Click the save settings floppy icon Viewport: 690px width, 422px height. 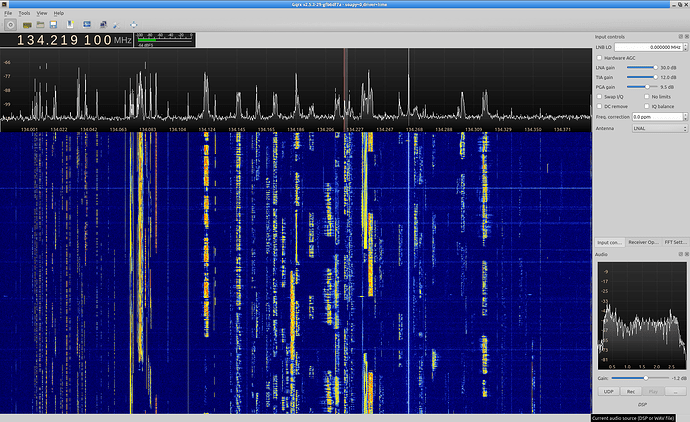53,25
